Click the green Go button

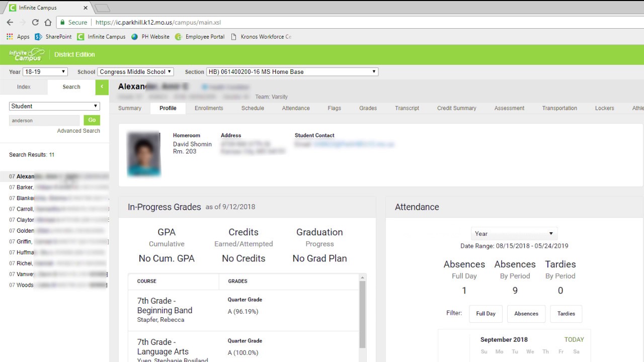coord(92,120)
